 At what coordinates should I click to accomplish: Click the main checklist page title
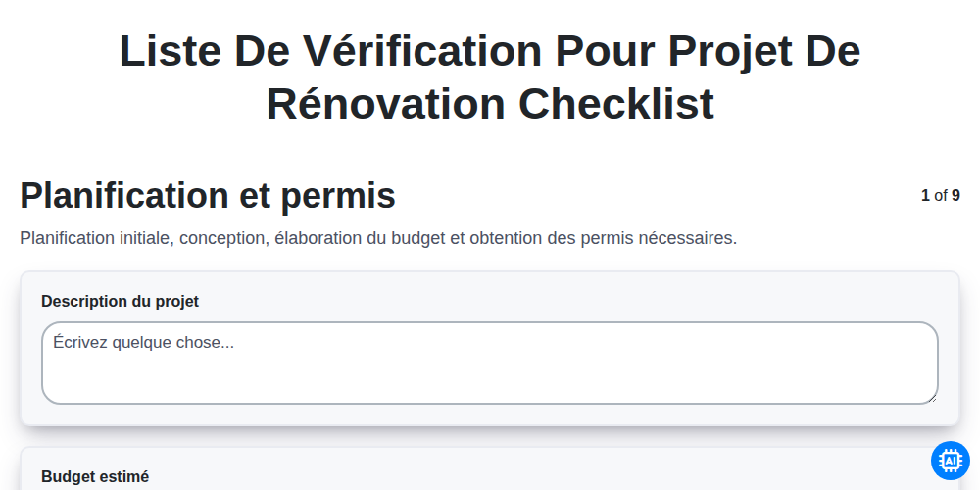click(x=490, y=77)
